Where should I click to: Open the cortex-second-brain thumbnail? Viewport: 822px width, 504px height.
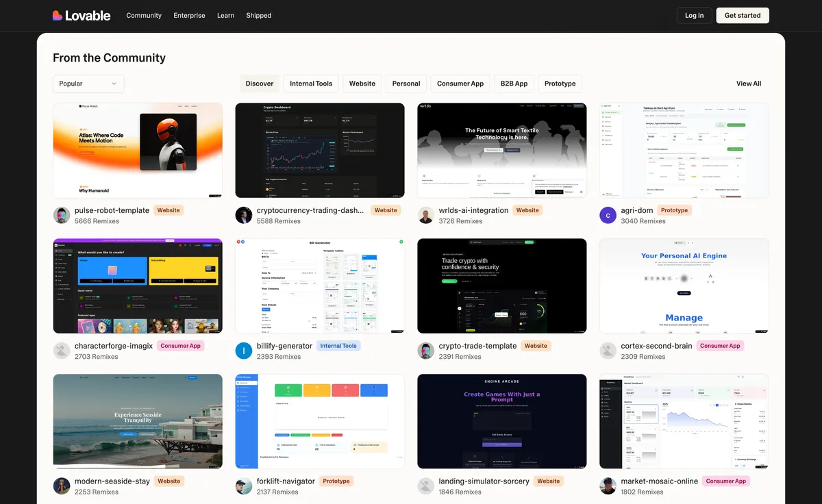[x=684, y=286]
